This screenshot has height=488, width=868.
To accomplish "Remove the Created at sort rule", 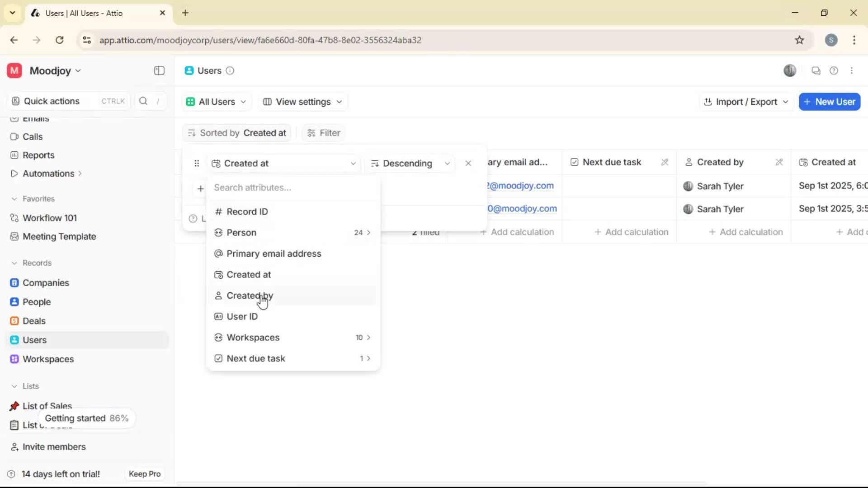I will click(x=468, y=163).
